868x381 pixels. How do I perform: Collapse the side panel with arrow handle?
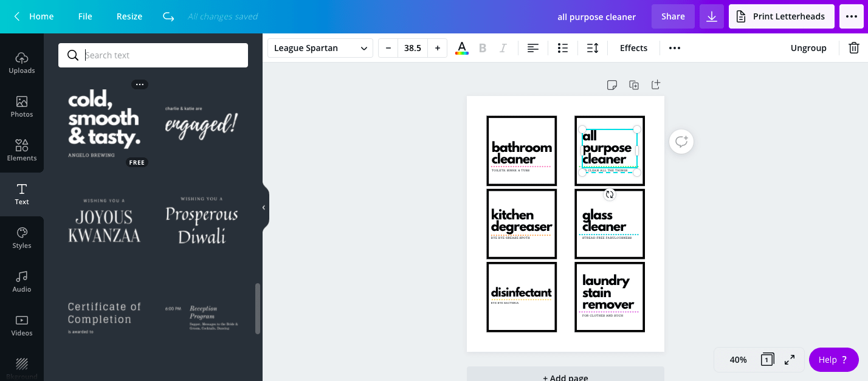[x=264, y=208]
